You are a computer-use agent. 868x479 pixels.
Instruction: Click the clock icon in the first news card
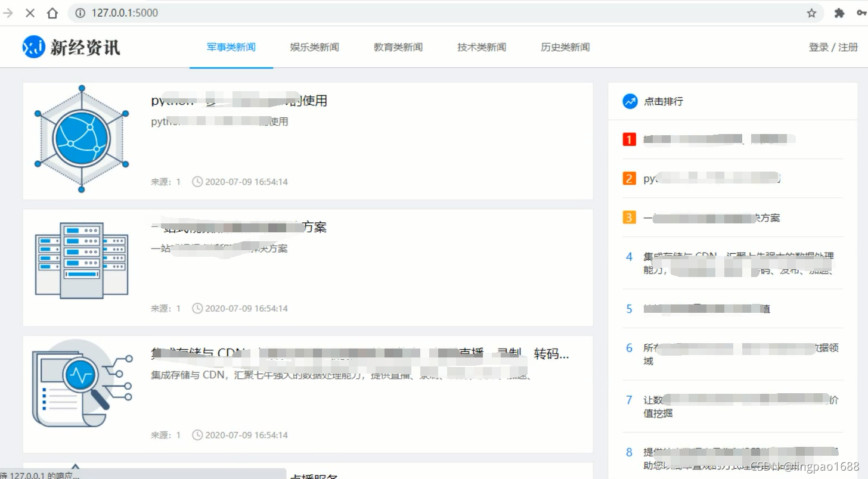(x=197, y=182)
